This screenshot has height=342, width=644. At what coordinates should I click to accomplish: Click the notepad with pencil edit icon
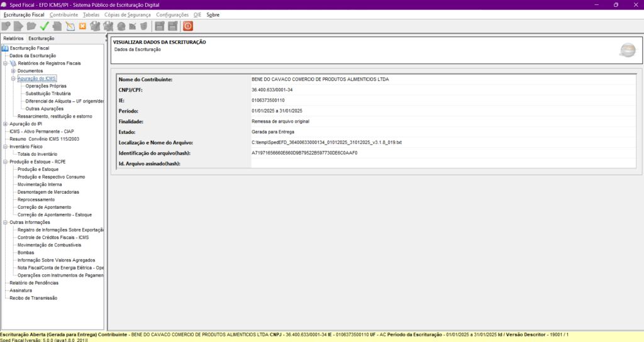(70, 26)
